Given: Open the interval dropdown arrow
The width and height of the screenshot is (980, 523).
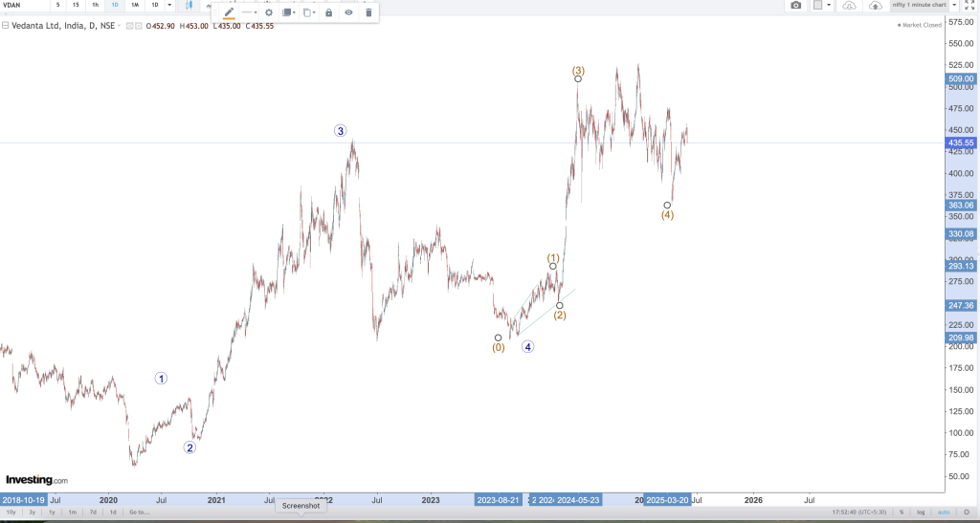Looking at the screenshot, I should (x=169, y=5).
